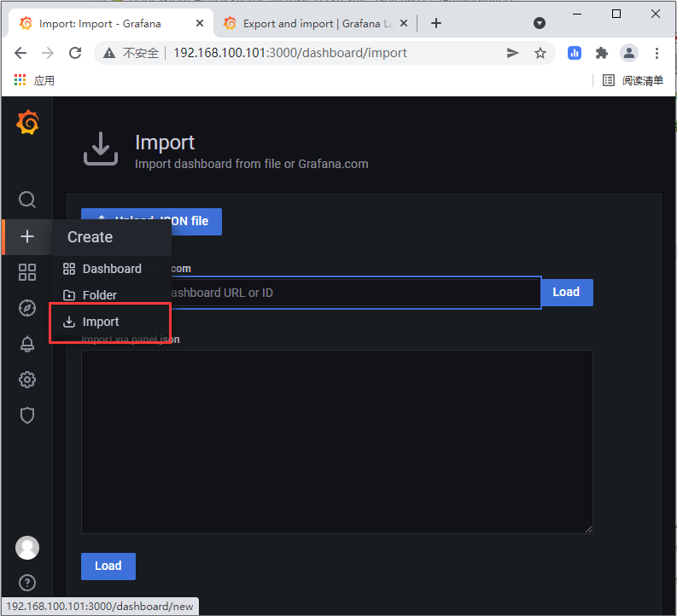Close the Import - Grafana tab
This screenshot has width=677, height=616.
click(x=200, y=23)
